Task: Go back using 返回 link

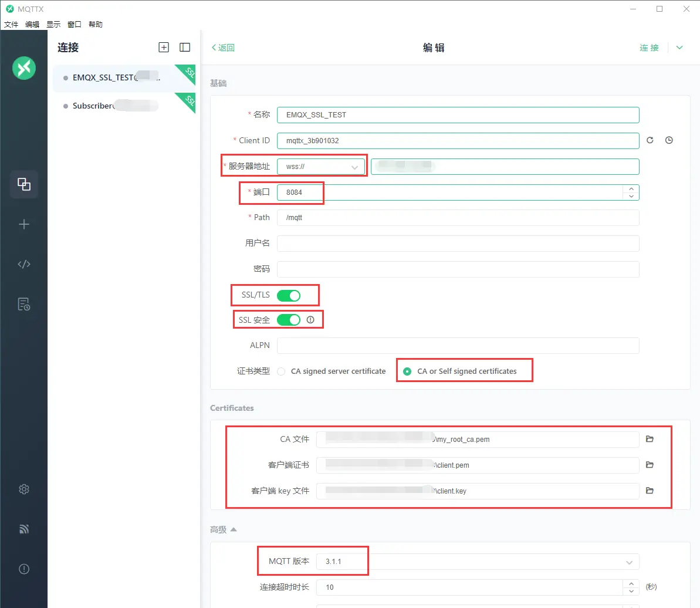Action: 223,48
